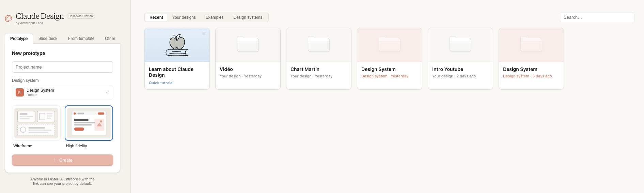
Task: Click the 'Your design · 2 days ago' caption
Action: pos(454,76)
